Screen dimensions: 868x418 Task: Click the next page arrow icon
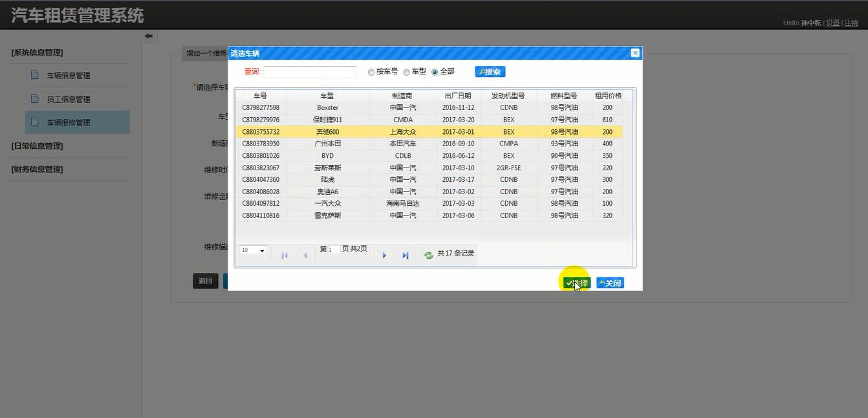pyautogui.click(x=384, y=255)
